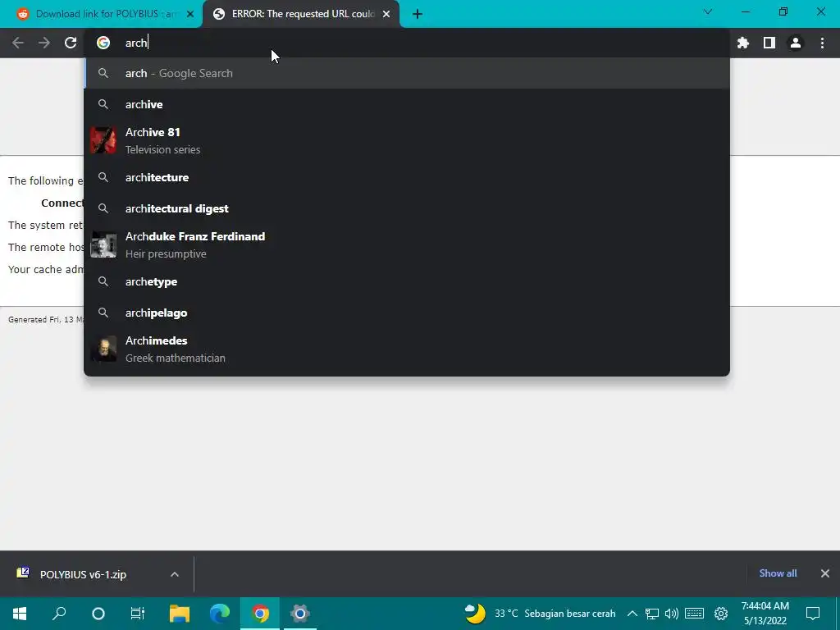Open the weather widget showing 33 °C
Image resolution: width=840 pixels, height=630 pixels.
tap(540, 614)
